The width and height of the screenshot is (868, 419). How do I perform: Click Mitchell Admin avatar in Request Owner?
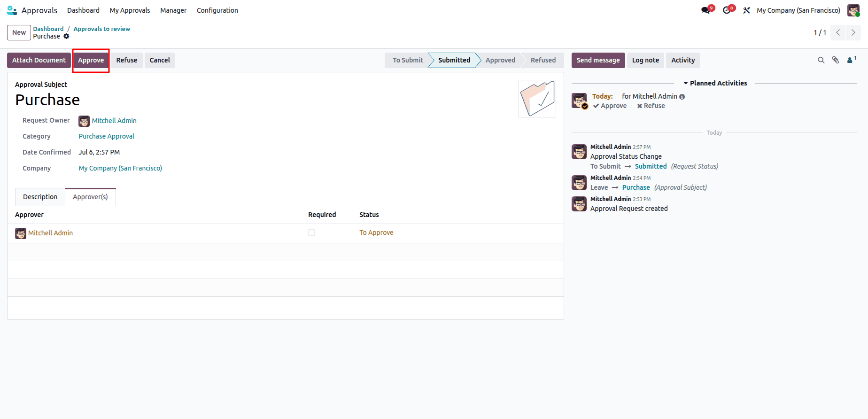point(84,121)
